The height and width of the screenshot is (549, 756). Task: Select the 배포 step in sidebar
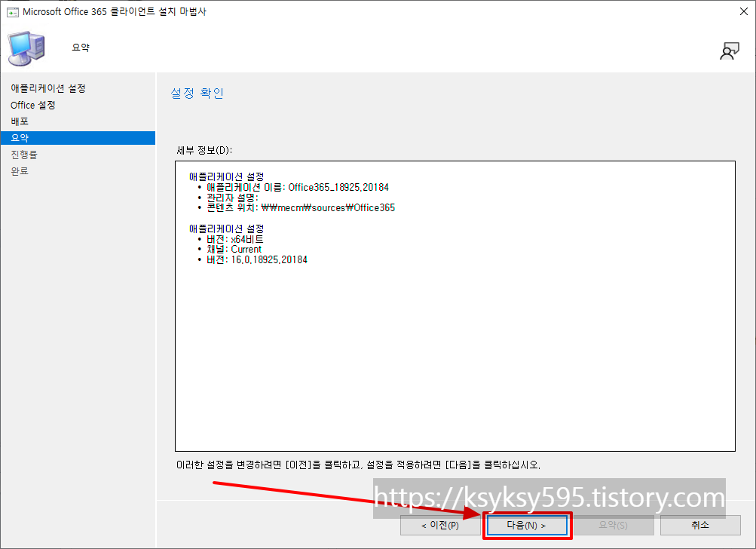[20, 121]
